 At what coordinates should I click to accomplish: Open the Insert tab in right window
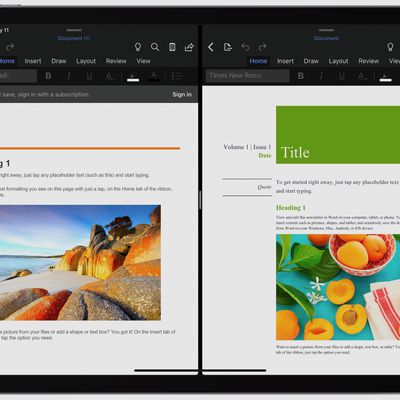pos(285,61)
